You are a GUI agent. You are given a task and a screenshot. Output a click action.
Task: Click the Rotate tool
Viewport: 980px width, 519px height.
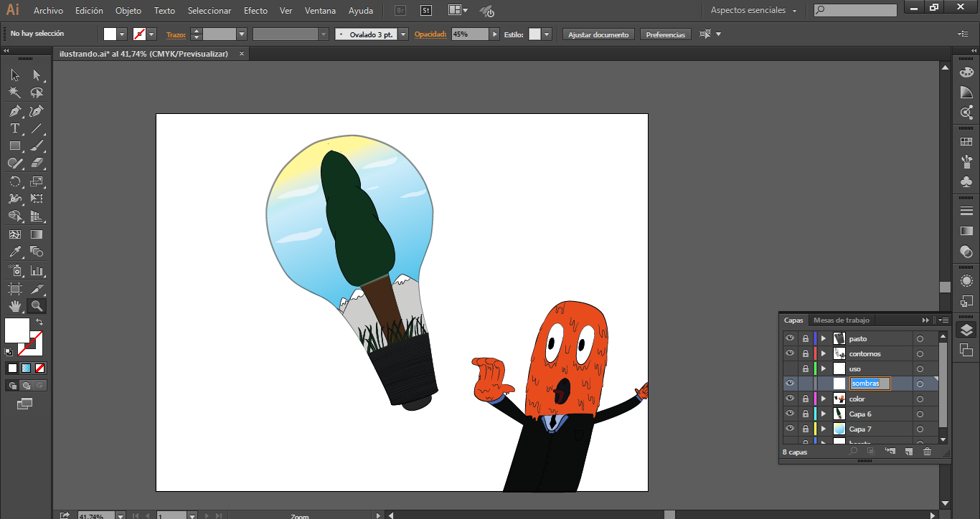(14, 182)
